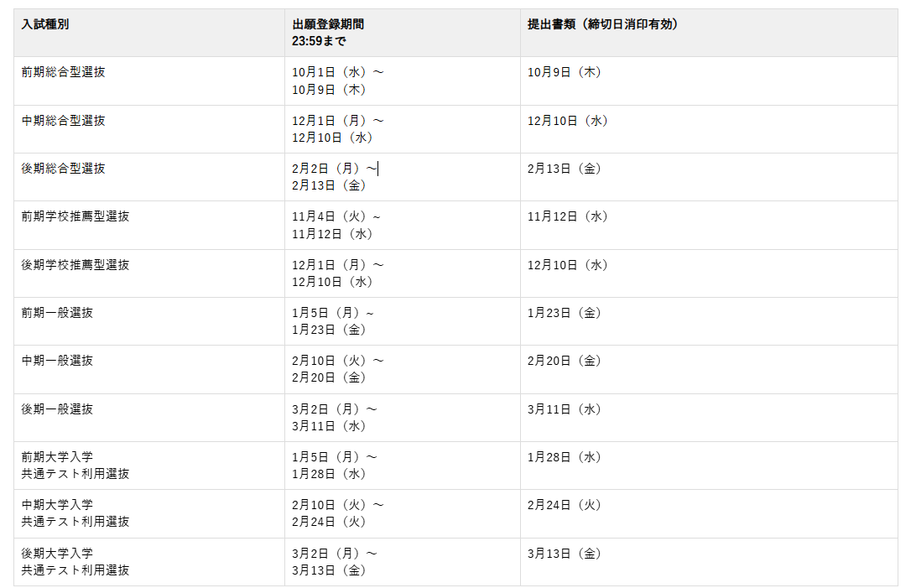Select the 中期大学入学共通テスト利用選抜 cell
Image resolution: width=911 pixels, height=588 pixels.
(75, 513)
